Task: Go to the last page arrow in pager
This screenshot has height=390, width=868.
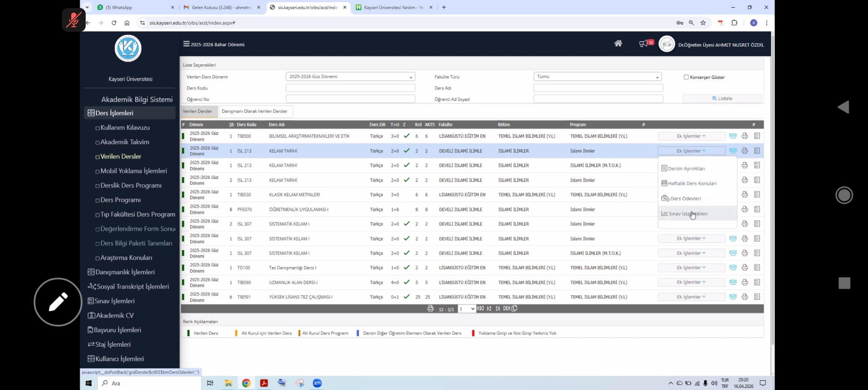Action: click(506, 309)
